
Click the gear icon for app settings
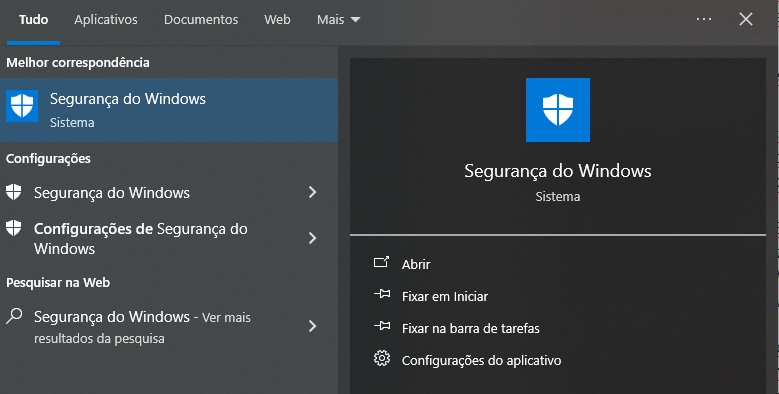pos(382,358)
